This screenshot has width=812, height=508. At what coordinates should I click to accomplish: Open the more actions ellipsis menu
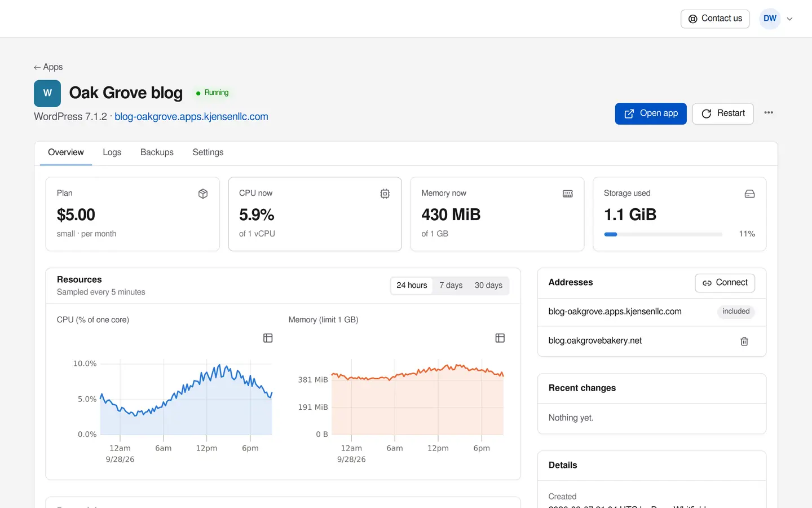[769, 113]
